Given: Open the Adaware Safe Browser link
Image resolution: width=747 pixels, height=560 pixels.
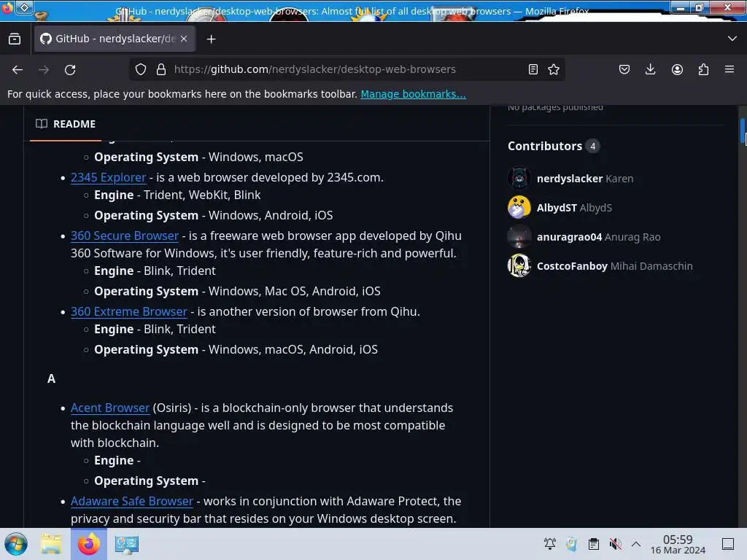Looking at the screenshot, I should [x=132, y=502].
